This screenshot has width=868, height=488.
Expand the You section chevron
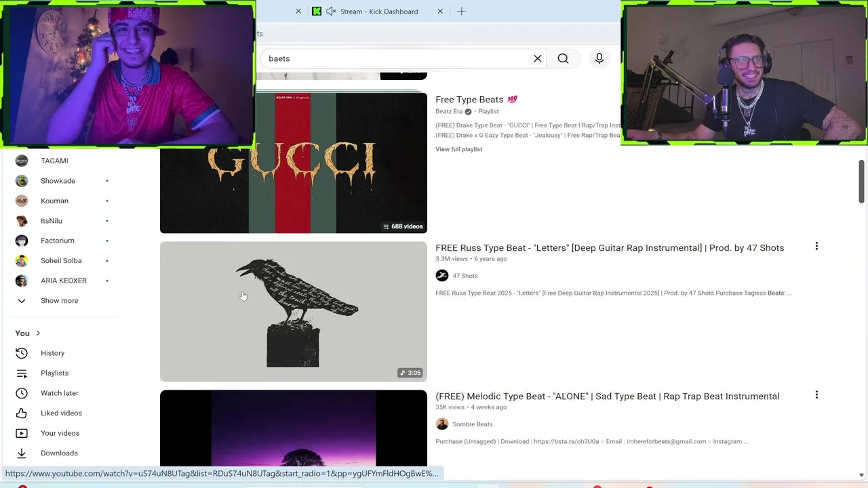[x=38, y=333]
